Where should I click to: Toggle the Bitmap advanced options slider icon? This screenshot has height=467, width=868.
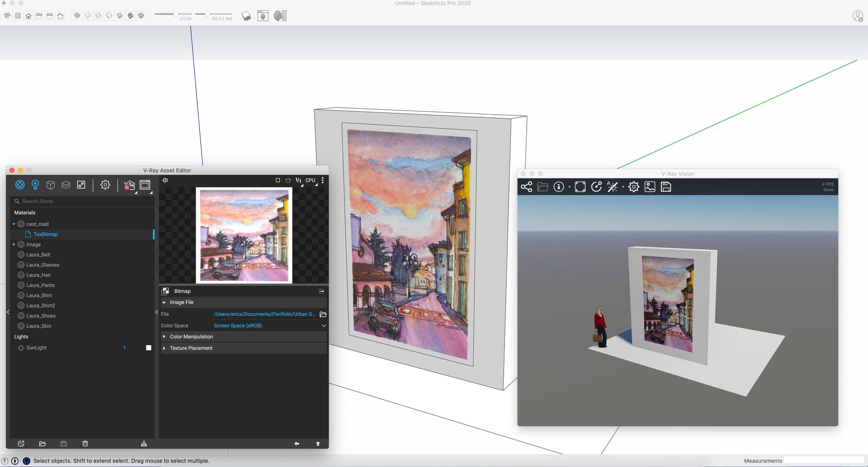pos(321,291)
